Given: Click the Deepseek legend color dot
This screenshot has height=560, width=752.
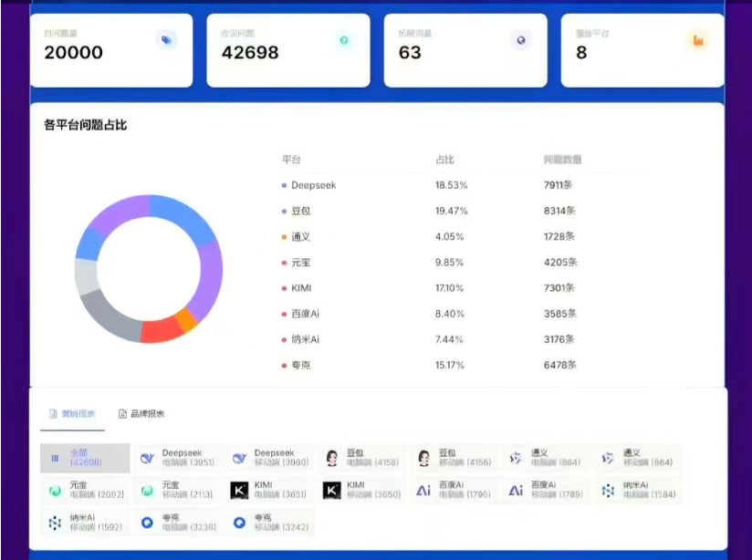Looking at the screenshot, I should pyautogui.click(x=284, y=185).
